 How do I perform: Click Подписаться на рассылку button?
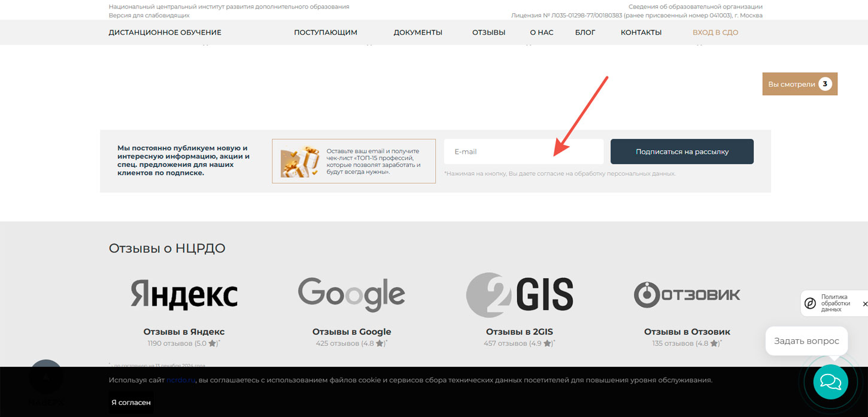(x=682, y=151)
